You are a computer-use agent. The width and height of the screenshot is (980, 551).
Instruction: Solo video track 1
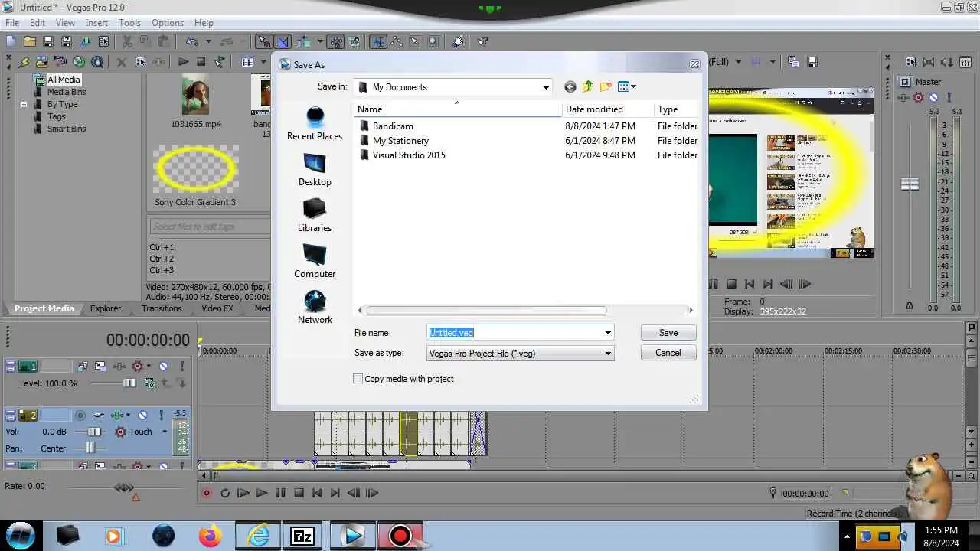tap(181, 366)
